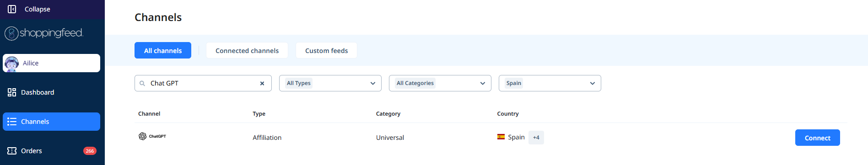Open the Spain country dropdown

point(550,83)
